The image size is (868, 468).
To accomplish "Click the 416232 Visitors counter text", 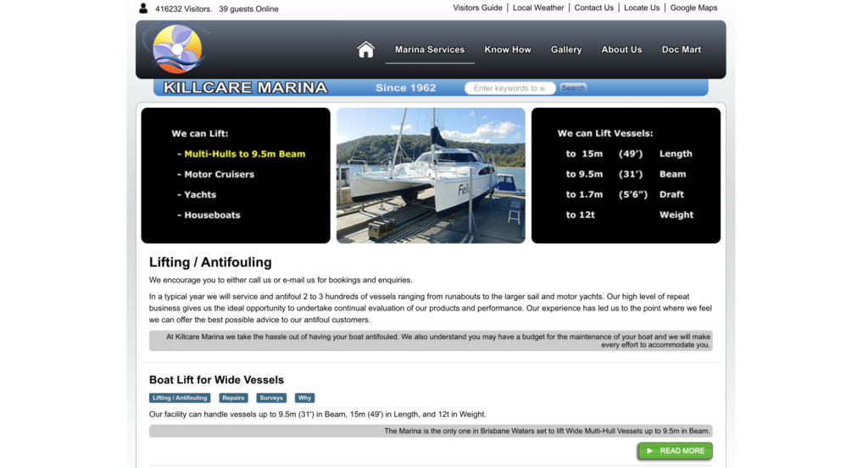I will click(x=183, y=8).
